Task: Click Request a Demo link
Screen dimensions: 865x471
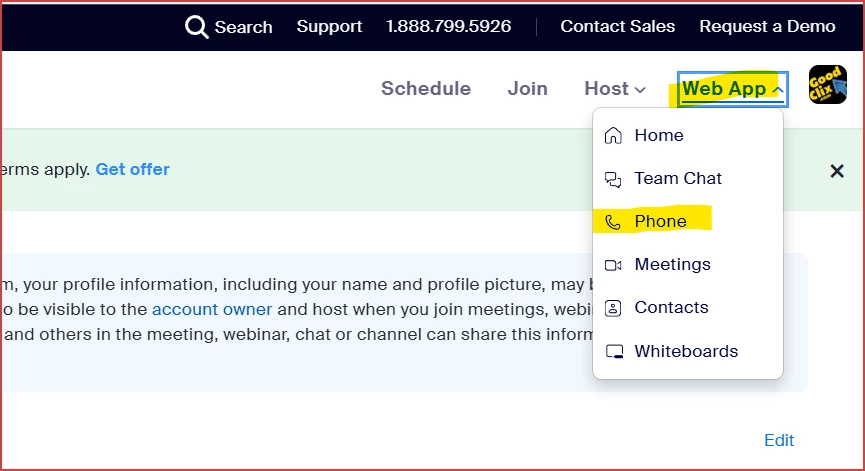Action: 767,26
